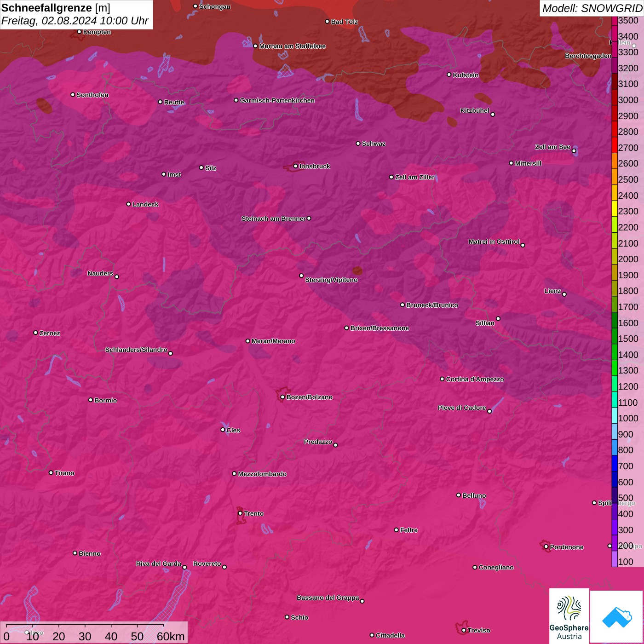Click the Steinach am Brenner label

[x=273, y=218]
